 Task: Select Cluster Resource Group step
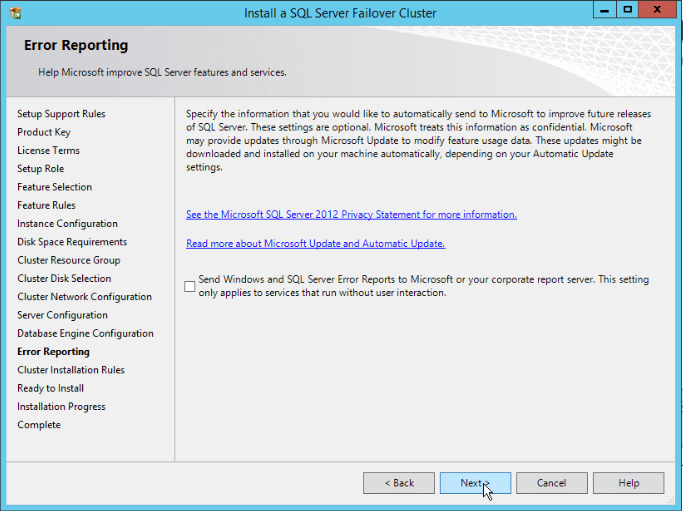point(68,260)
